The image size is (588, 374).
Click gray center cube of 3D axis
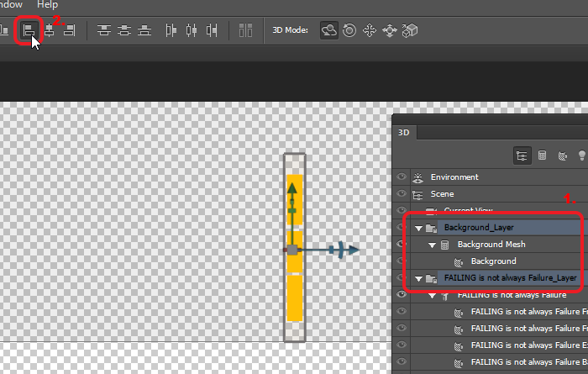(x=292, y=250)
